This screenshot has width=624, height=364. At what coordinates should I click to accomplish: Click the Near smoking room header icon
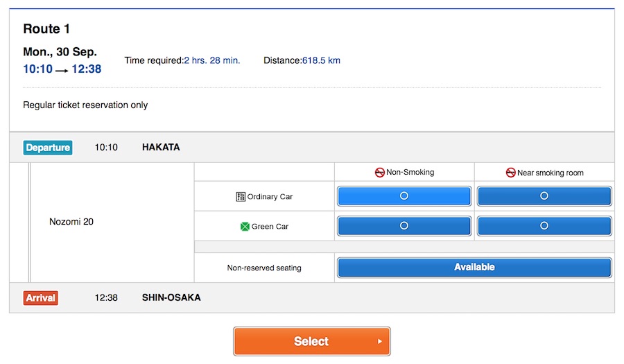pyautogui.click(x=510, y=173)
